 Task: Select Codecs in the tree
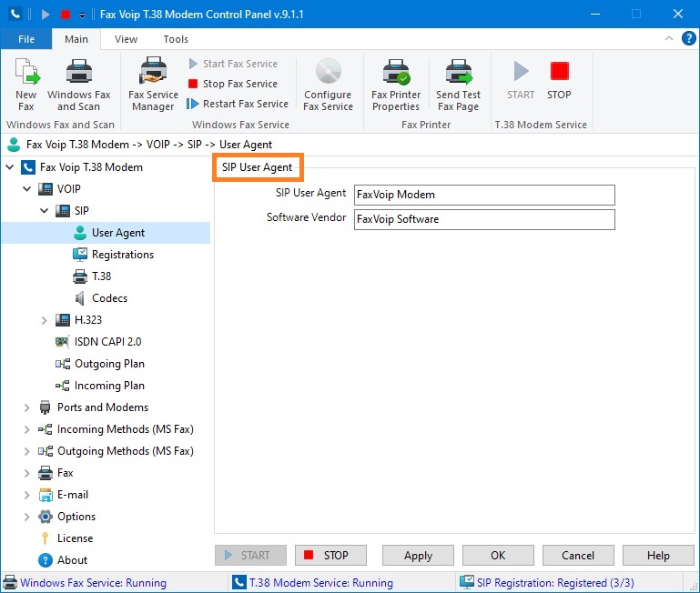pos(109,298)
